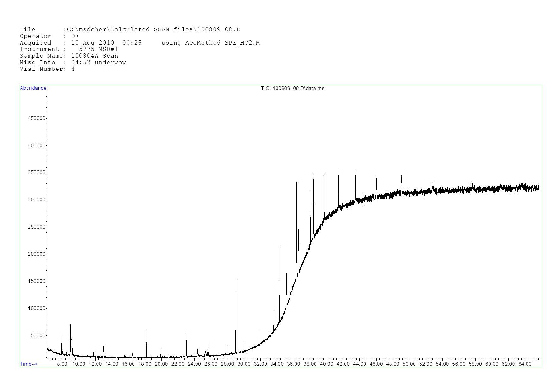Image resolution: width=555 pixels, height=392 pixels.
Task: Click the 30.00 time axis label
Action: [x=244, y=364]
